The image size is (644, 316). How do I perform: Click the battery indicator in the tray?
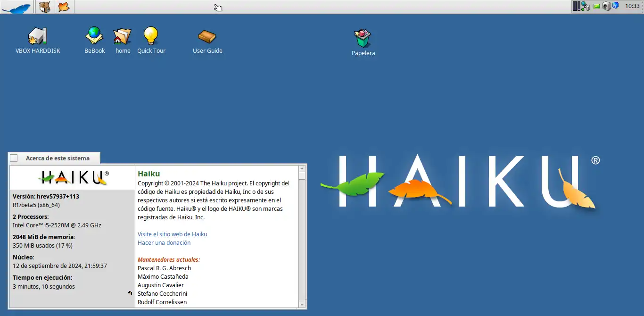click(x=596, y=6)
